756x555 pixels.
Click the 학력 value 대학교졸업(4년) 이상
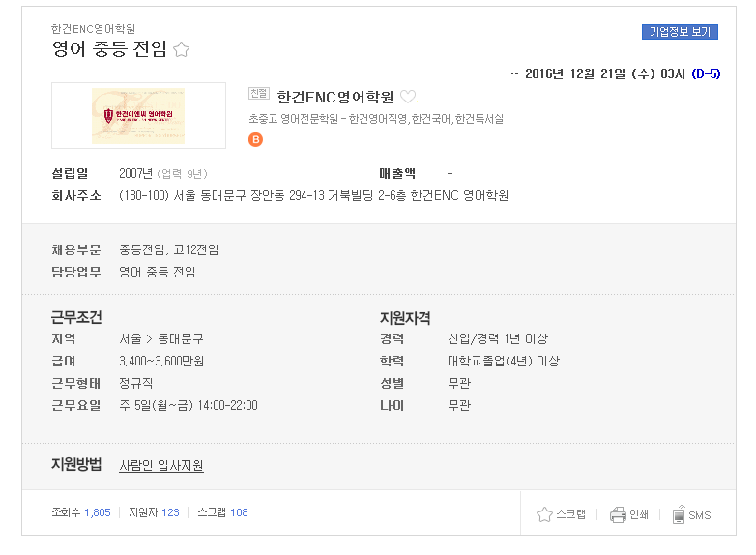click(504, 362)
